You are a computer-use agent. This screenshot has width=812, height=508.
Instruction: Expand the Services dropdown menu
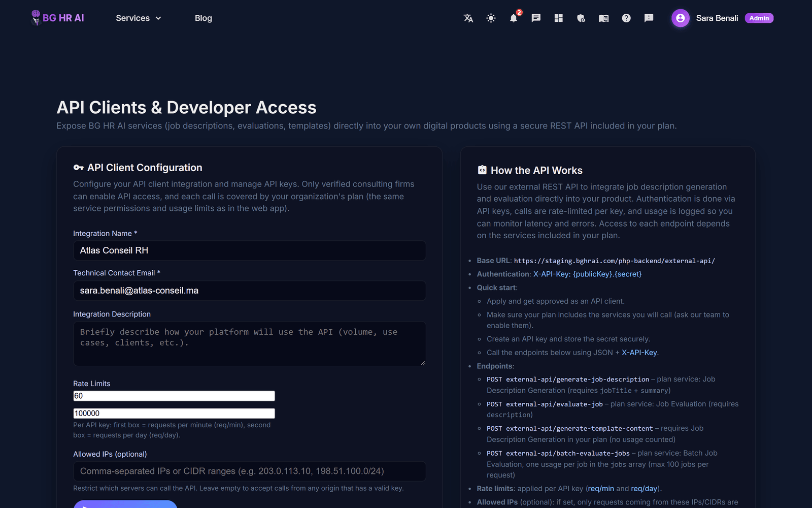(139, 18)
